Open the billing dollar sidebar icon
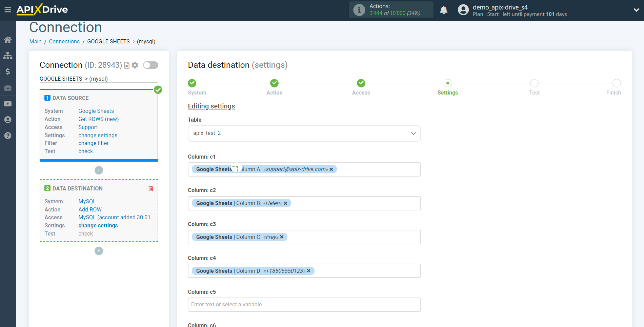This screenshot has width=644, height=327. (8, 71)
